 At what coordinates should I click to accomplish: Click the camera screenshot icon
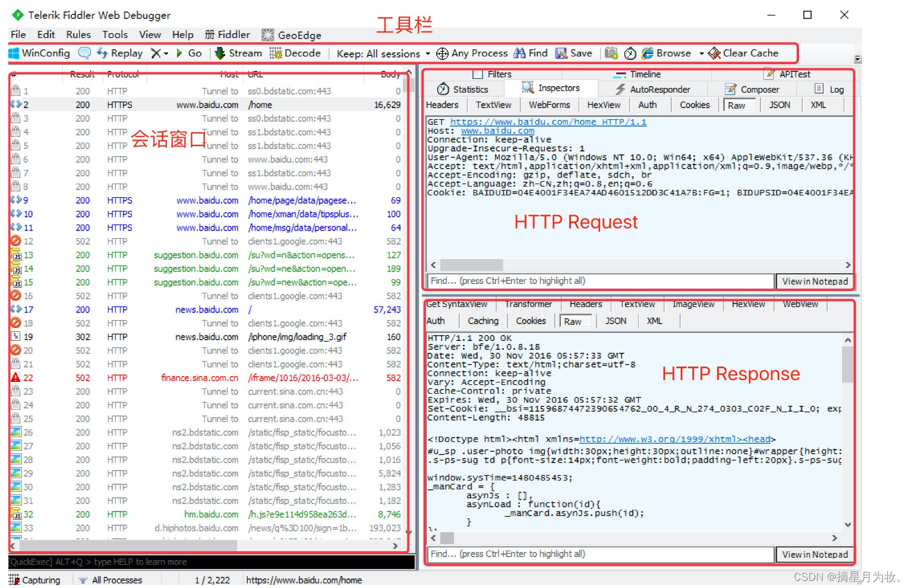611,53
